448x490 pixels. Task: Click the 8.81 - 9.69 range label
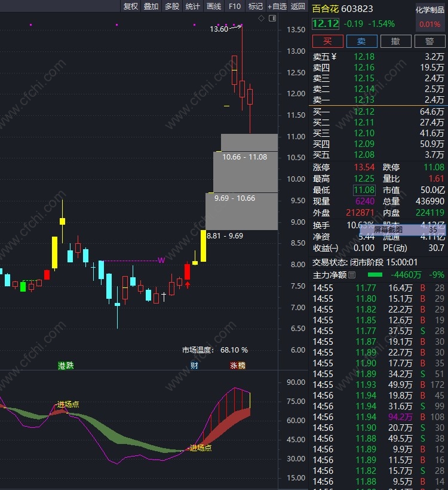[x=225, y=236]
